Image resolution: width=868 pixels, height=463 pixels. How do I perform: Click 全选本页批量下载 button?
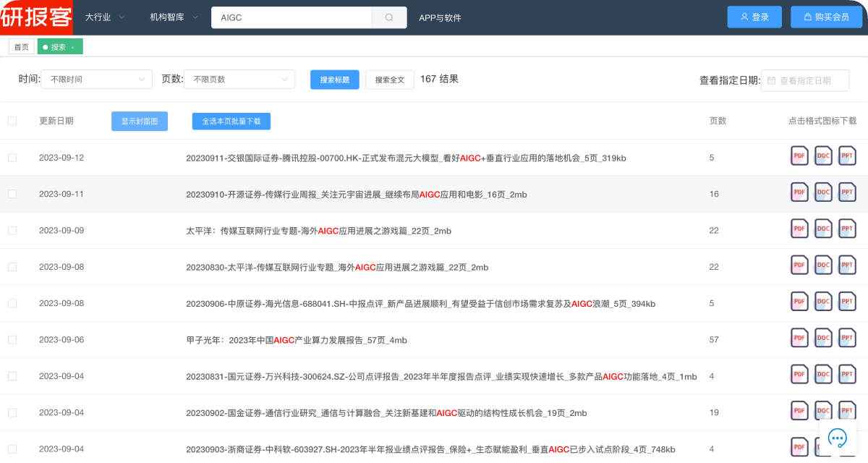pos(231,122)
